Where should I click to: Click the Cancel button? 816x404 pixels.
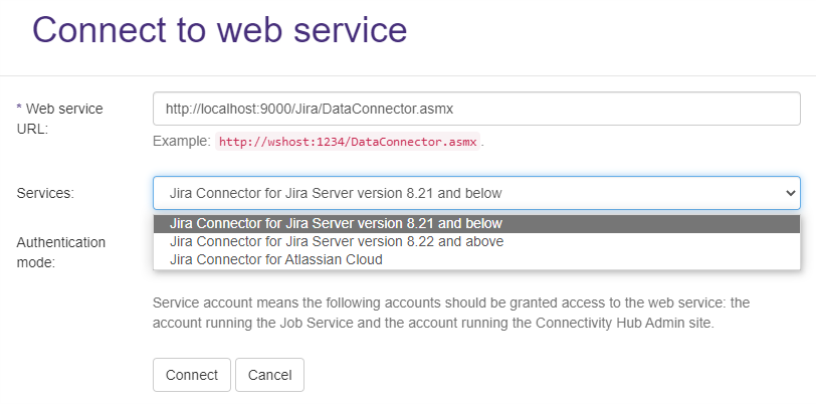point(269,375)
